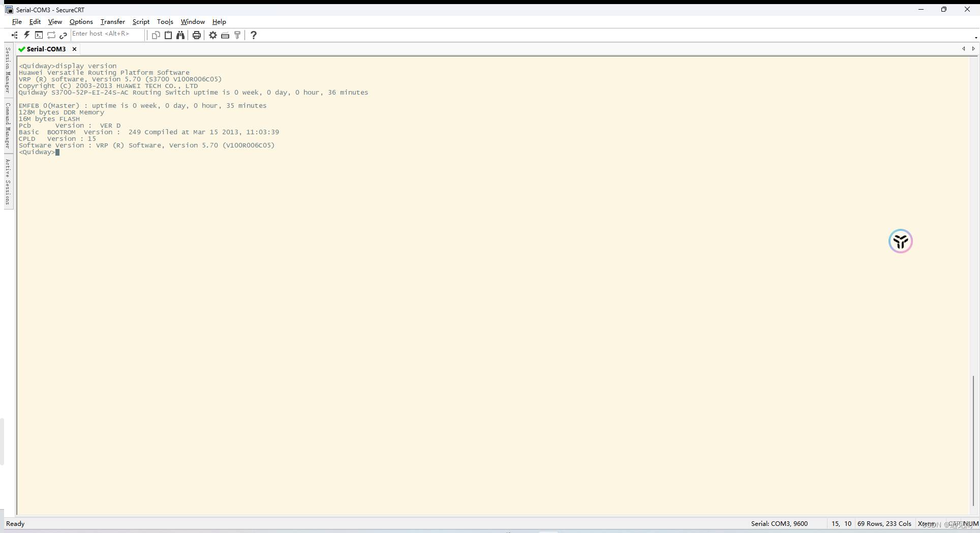Open the Edit menu
Viewport: 980px width, 533px height.
[35, 22]
